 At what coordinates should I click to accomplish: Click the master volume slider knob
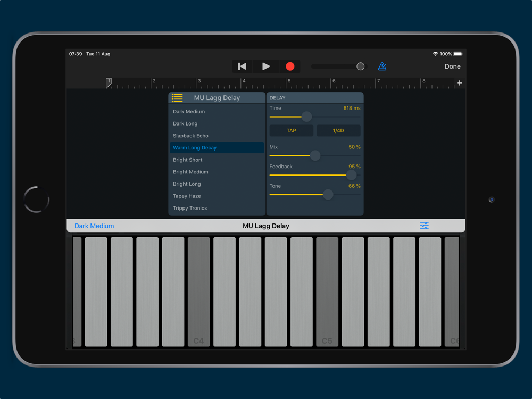pos(361,66)
